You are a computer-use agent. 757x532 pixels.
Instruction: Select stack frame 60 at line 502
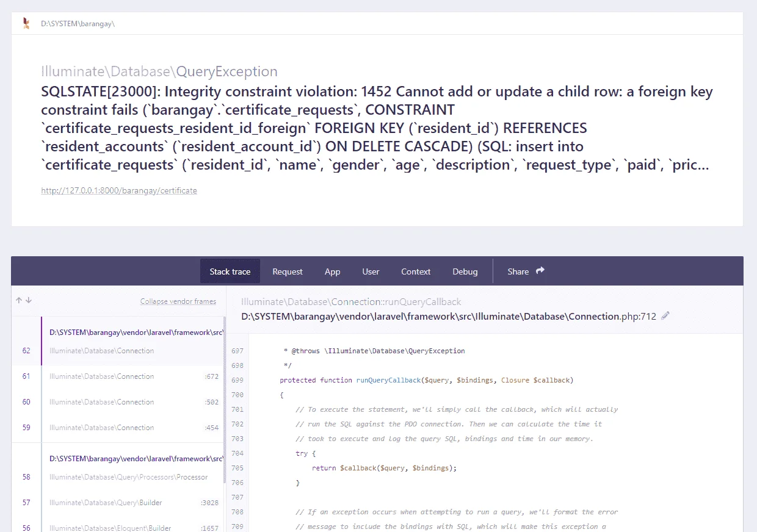pos(118,402)
